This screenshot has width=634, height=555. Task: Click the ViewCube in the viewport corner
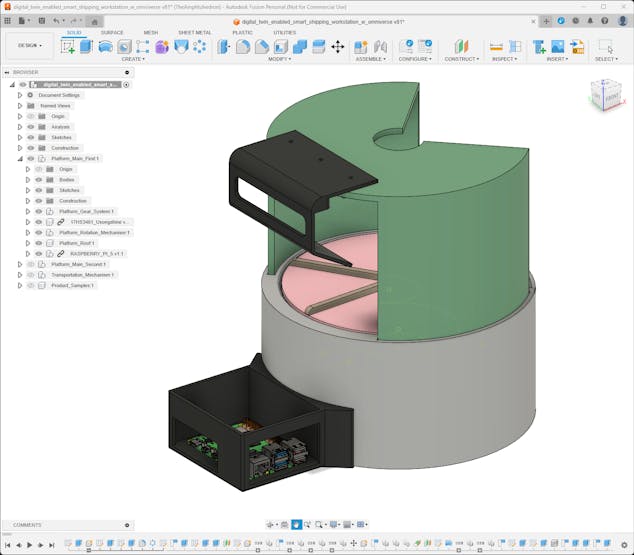pos(605,95)
